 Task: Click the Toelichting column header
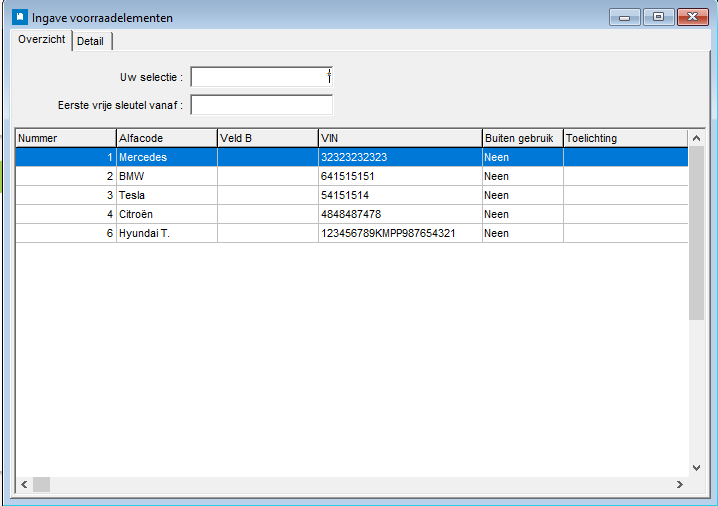(x=624, y=138)
